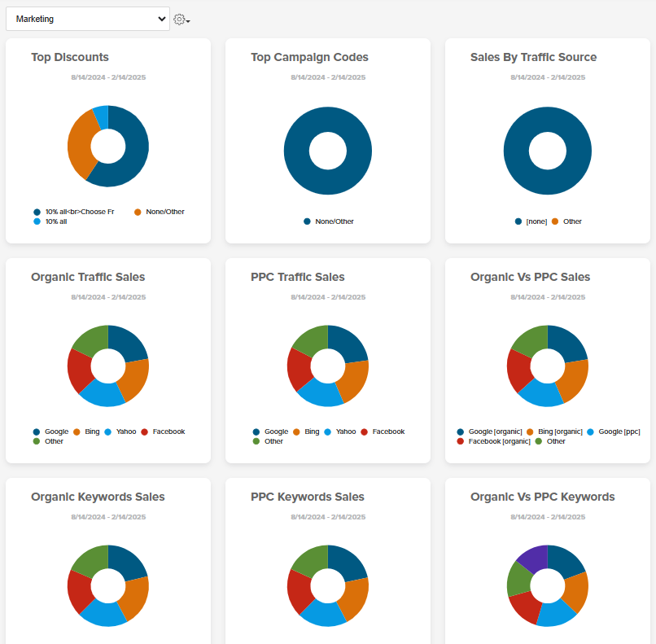Click orange slice in Top Discounts donut
This screenshot has width=656, height=644.
click(x=80, y=147)
